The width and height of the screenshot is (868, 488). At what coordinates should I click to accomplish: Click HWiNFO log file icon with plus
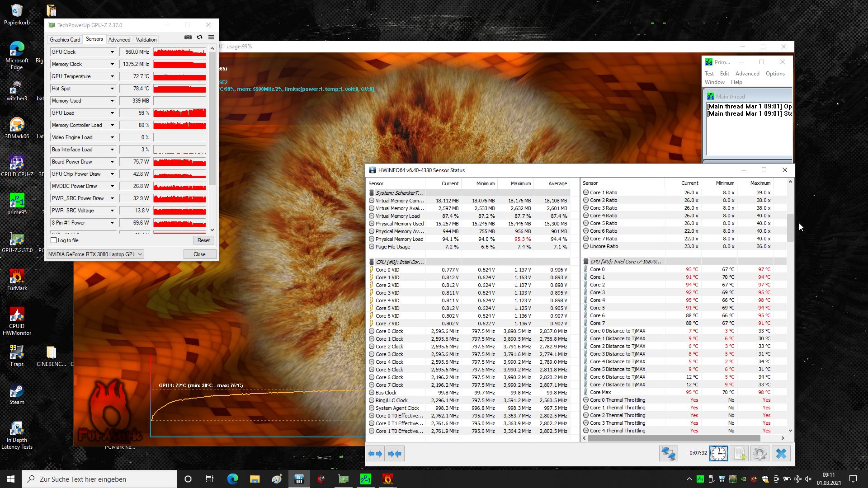tap(739, 453)
